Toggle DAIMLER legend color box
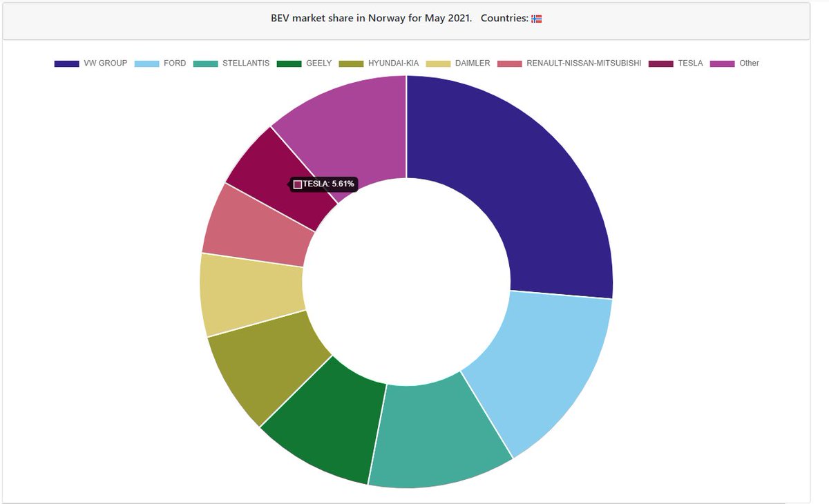The width and height of the screenshot is (829, 504). (x=439, y=64)
